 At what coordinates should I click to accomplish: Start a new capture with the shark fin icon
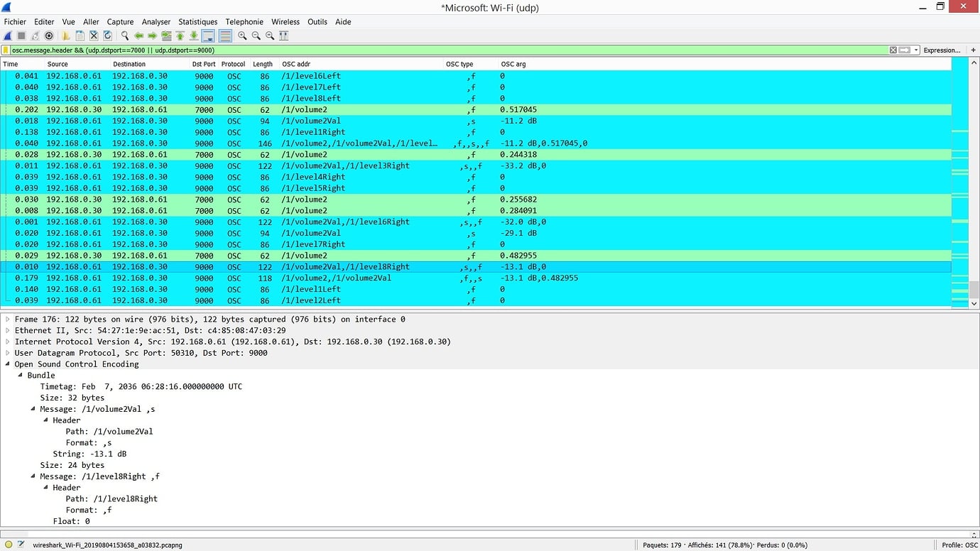(x=6, y=36)
